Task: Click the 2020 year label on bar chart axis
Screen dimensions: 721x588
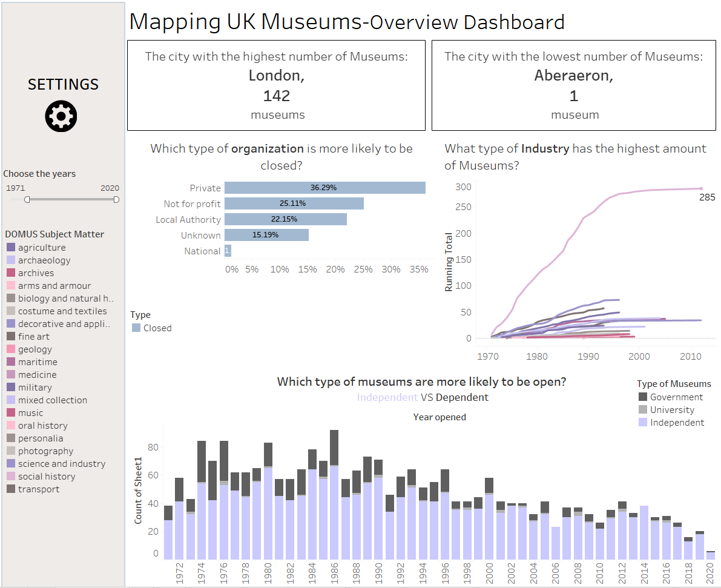Action: (711, 573)
